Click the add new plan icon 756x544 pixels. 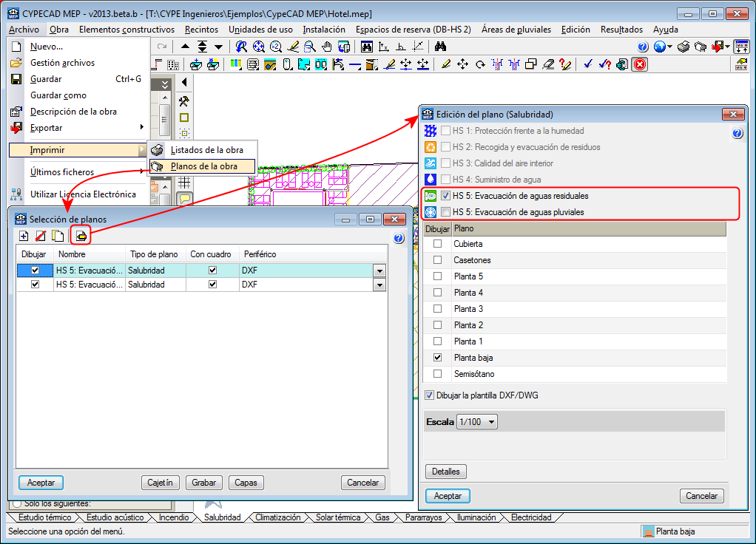point(24,237)
